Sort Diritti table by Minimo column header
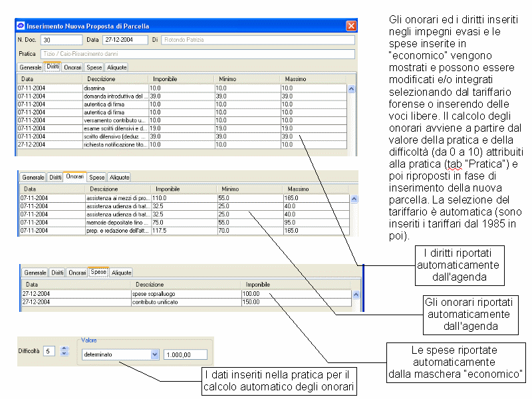 click(x=247, y=79)
